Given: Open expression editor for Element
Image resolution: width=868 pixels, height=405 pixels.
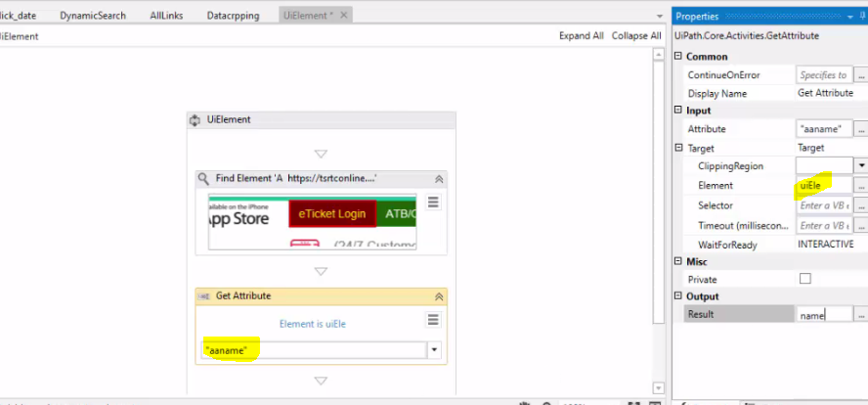Looking at the screenshot, I should click(x=861, y=186).
